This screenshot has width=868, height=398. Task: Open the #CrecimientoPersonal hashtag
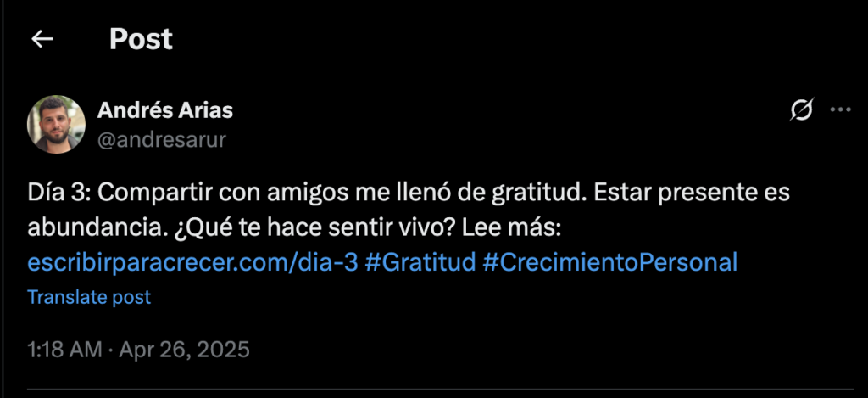click(610, 262)
